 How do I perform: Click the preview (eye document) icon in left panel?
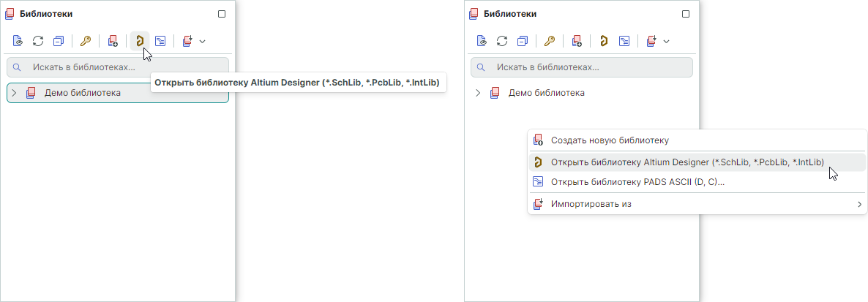click(18, 41)
